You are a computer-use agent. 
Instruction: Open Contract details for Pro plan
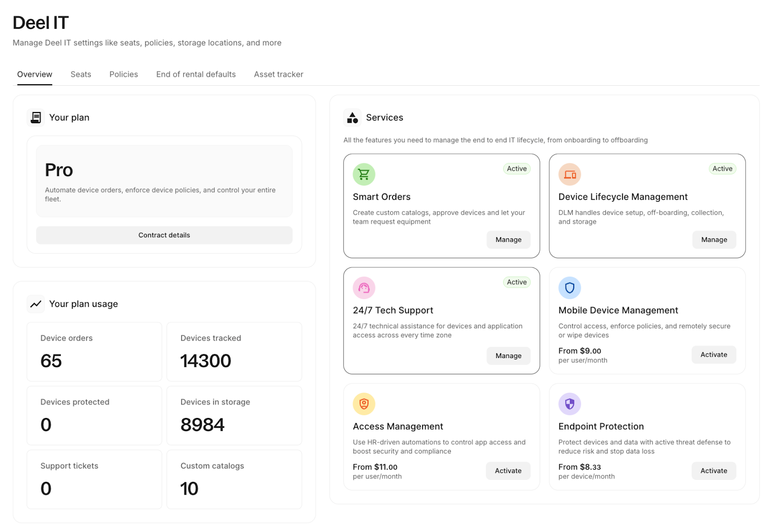164,235
